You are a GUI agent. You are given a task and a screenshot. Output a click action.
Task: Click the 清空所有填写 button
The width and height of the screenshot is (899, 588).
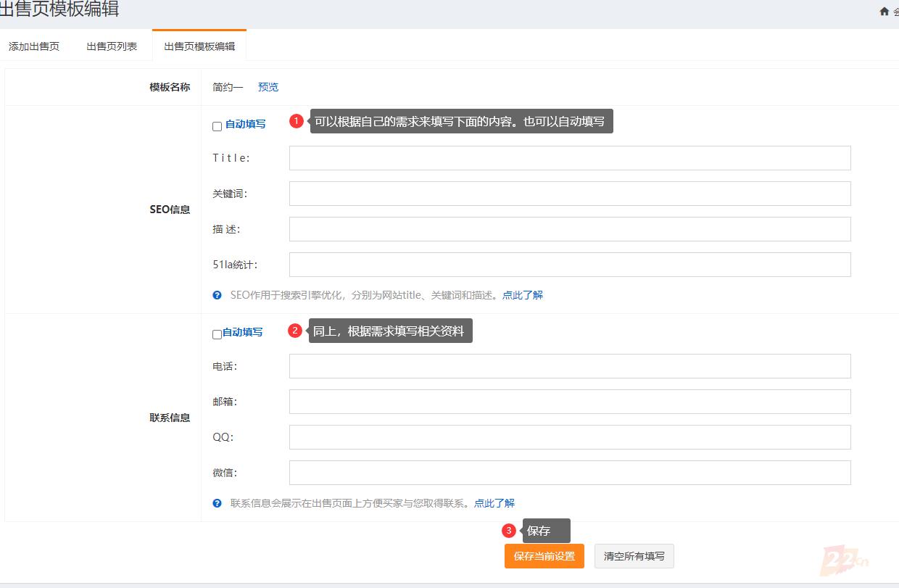[634, 556]
